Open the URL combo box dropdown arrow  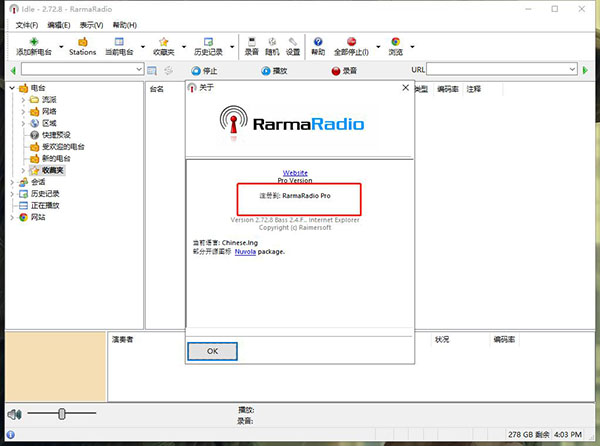572,69
